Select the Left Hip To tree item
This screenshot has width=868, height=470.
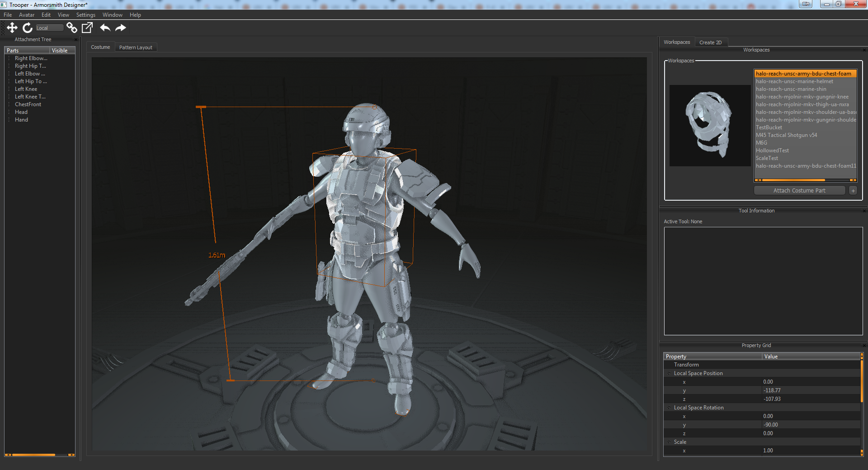coord(31,81)
